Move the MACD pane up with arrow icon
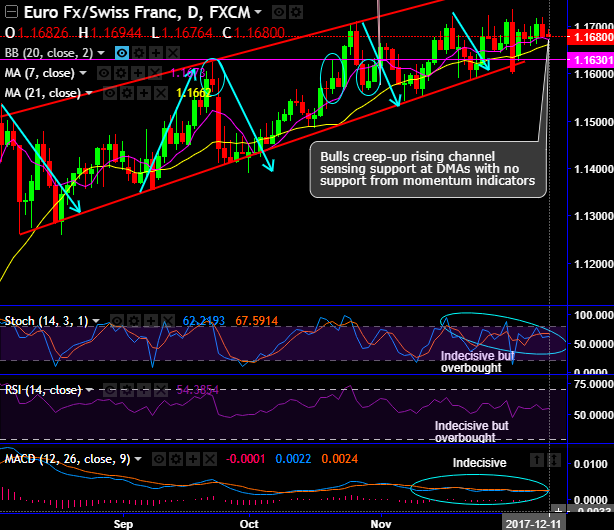The image size is (614, 530). pyautogui.click(x=537, y=460)
